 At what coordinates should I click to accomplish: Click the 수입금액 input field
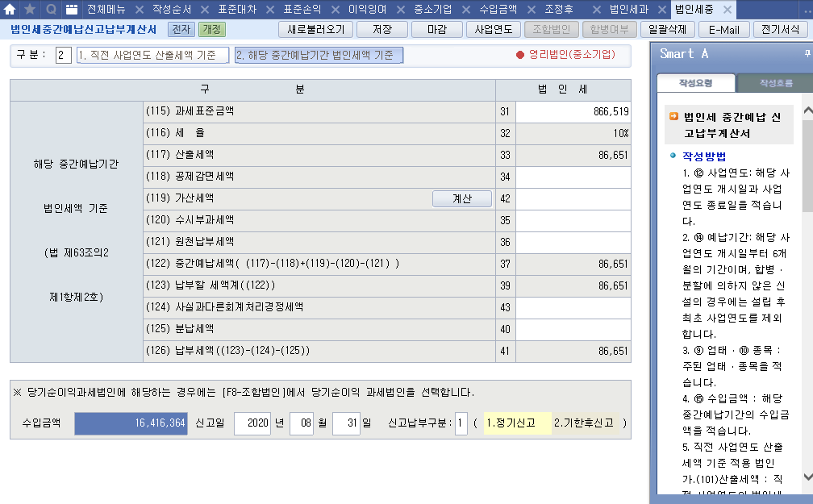coord(131,423)
